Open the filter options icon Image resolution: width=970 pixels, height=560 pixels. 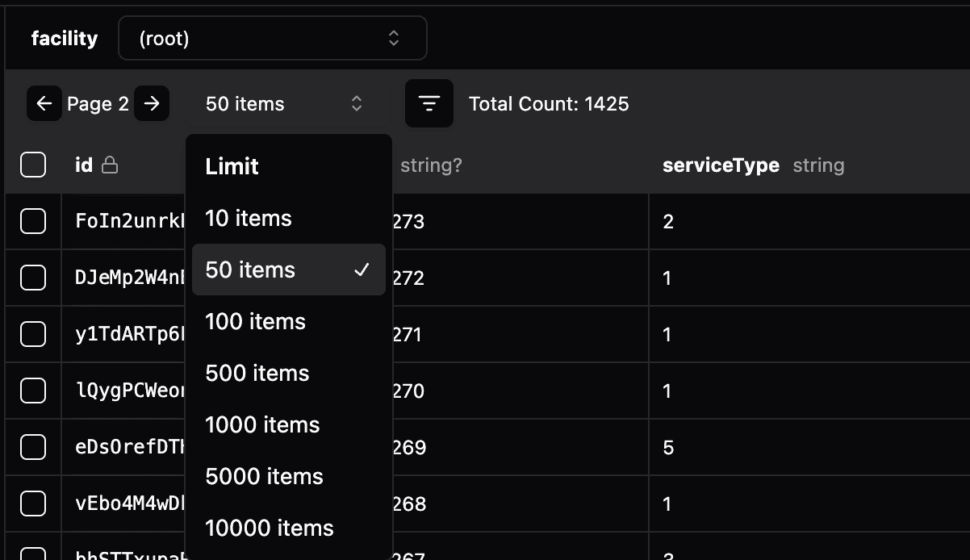point(429,104)
